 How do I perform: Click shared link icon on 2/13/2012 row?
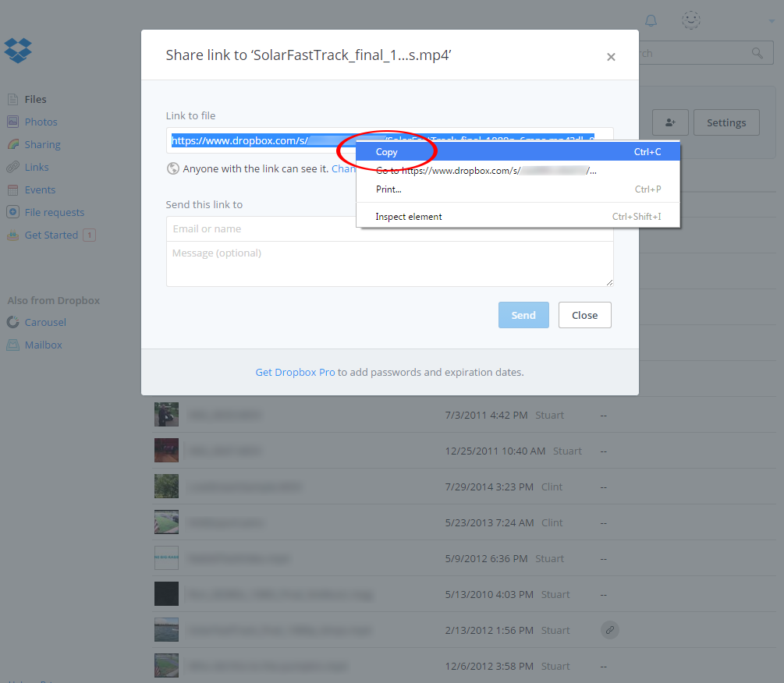(x=609, y=630)
